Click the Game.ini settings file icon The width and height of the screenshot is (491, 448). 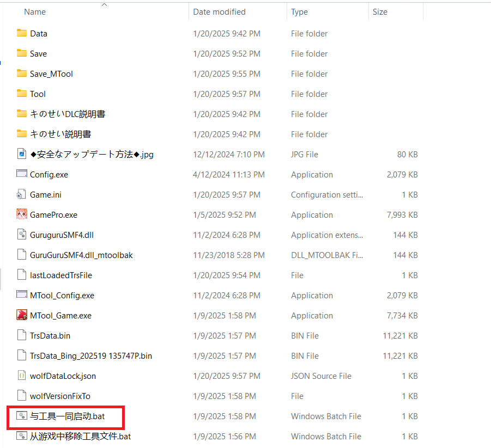pyautogui.click(x=22, y=194)
